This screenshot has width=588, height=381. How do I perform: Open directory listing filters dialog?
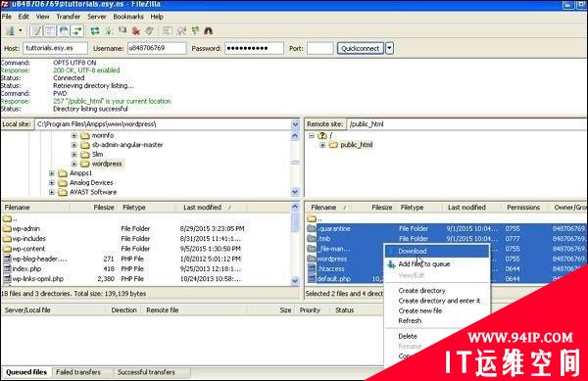[x=168, y=30]
